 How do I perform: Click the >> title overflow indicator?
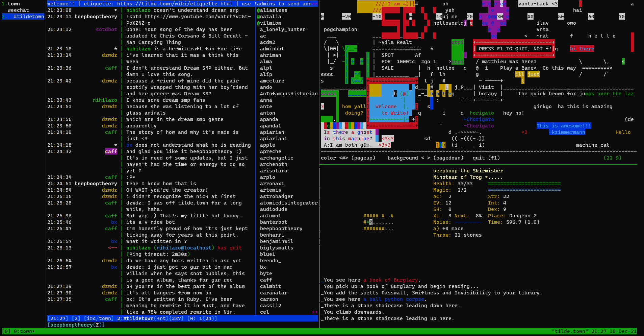coord(315,4)
